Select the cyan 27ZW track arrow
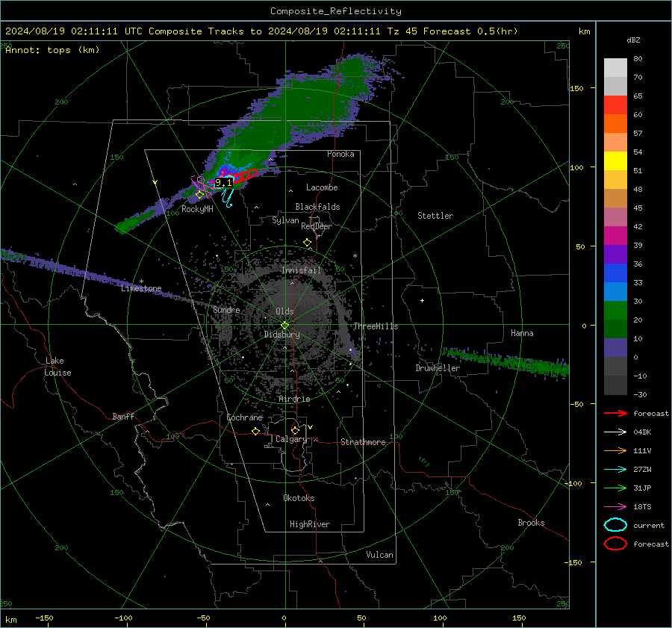The height and width of the screenshot is (628, 672). (615, 470)
